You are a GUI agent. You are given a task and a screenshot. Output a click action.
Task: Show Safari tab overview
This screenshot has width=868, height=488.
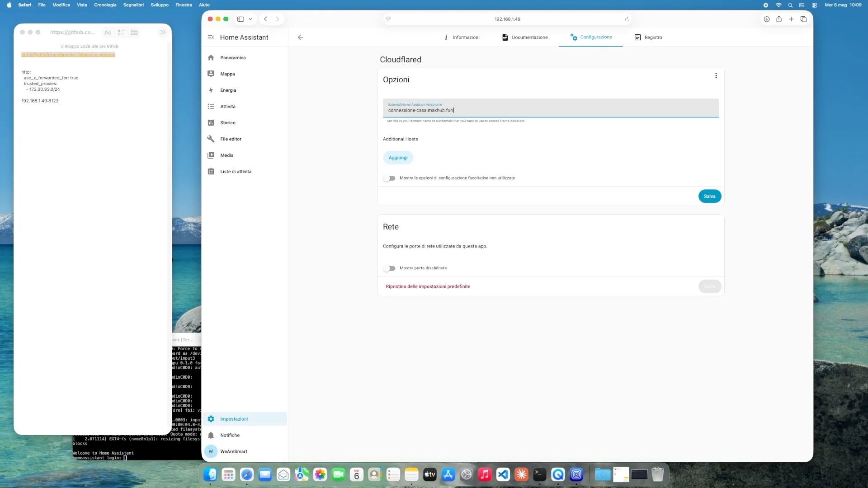coord(803,19)
